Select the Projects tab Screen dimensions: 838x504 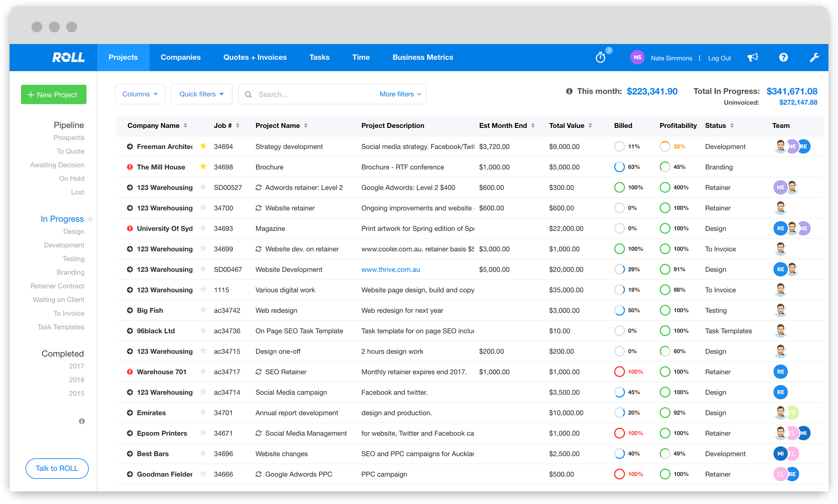pyautogui.click(x=123, y=57)
